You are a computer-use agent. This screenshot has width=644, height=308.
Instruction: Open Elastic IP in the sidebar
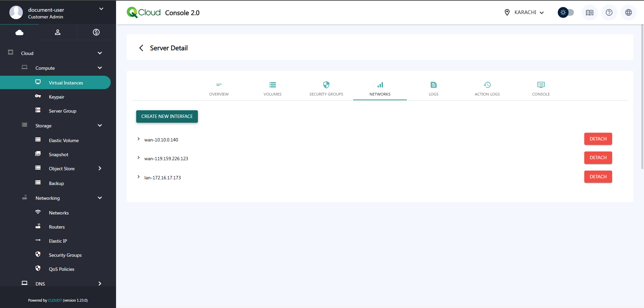point(58,241)
